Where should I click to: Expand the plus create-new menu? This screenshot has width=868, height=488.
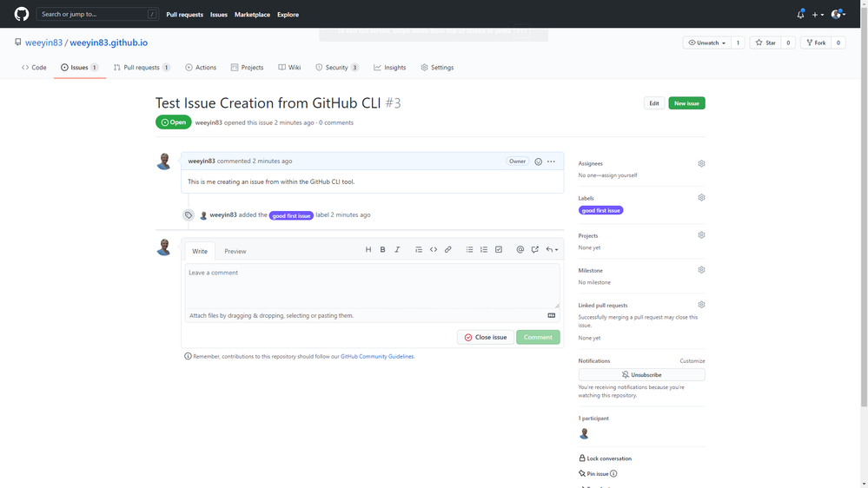(818, 15)
